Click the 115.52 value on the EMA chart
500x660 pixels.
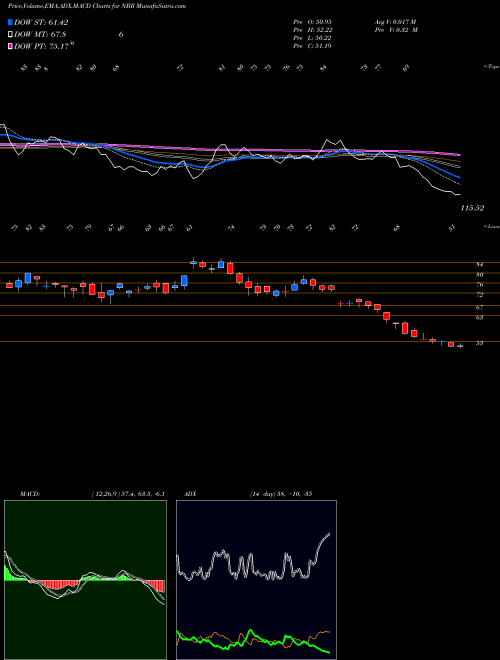click(472, 208)
